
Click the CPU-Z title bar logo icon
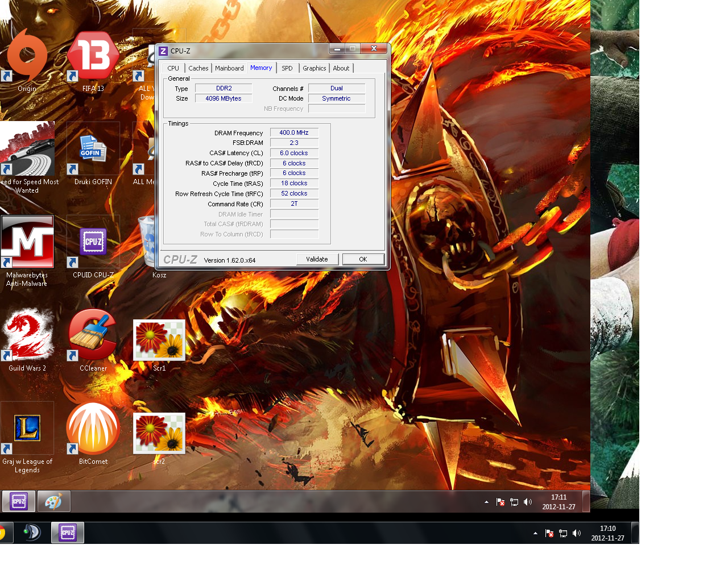point(163,51)
